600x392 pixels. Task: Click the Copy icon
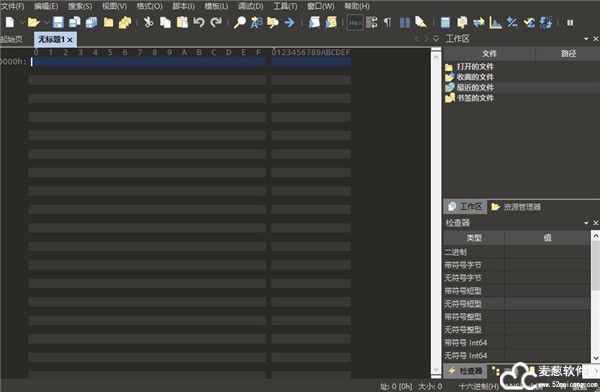click(165, 23)
